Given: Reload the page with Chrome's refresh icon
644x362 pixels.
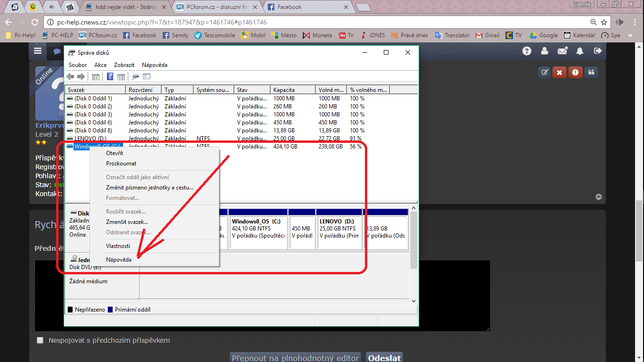Looking at the screenshot, I should [35, 22].
